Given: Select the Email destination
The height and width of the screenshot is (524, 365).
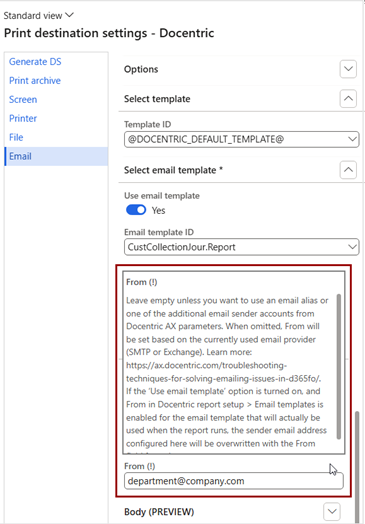Looking at the screenshot, I should (56, 156).
